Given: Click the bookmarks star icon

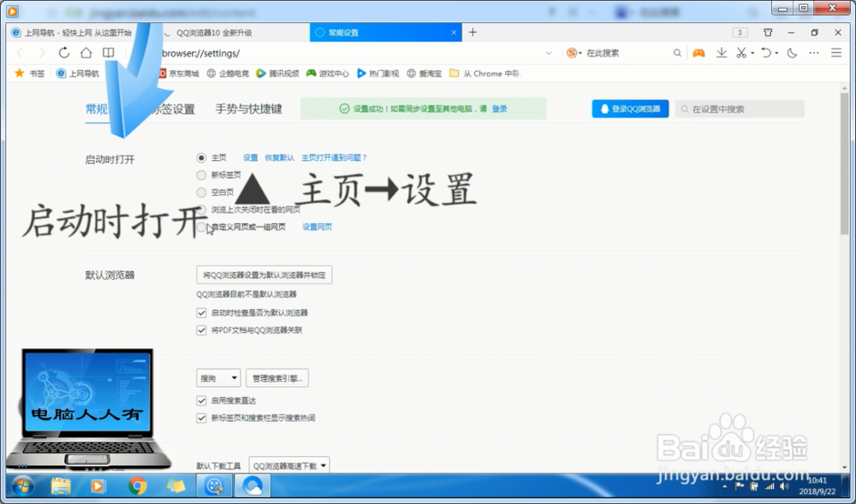Looking at the screenshot, I should (x=20, y=73).
